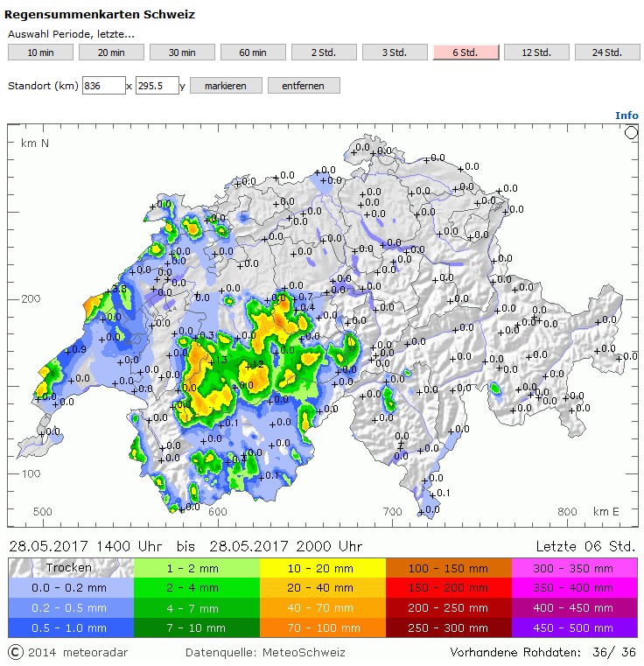Viewport: 644px width, 666px height.
Task: Show the 24 Std. rainfall sum
Action: (x=607, y=53)
